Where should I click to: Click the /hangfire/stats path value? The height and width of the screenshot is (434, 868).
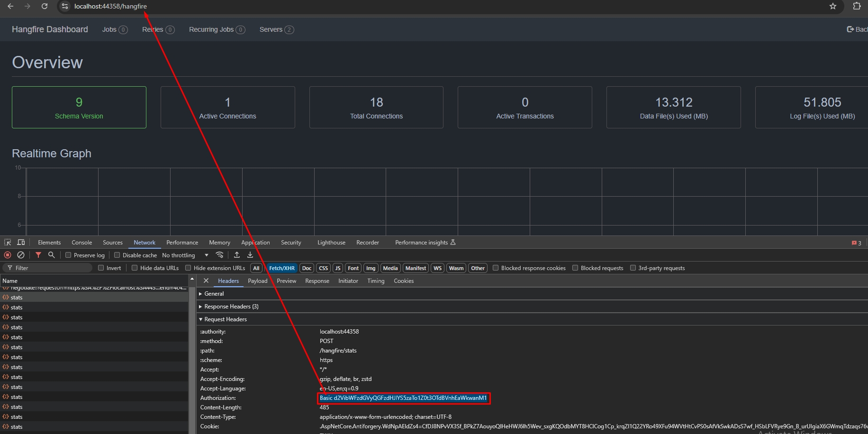[338, 351]
